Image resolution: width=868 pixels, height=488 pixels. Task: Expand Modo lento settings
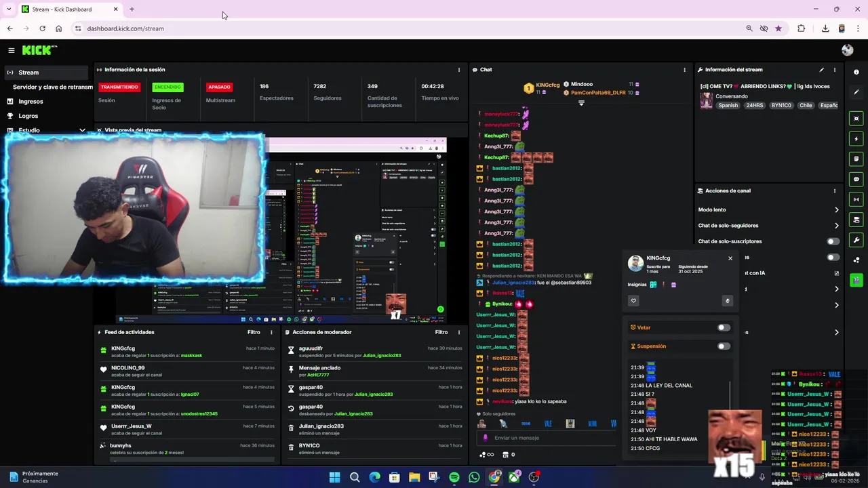[836, 210]
